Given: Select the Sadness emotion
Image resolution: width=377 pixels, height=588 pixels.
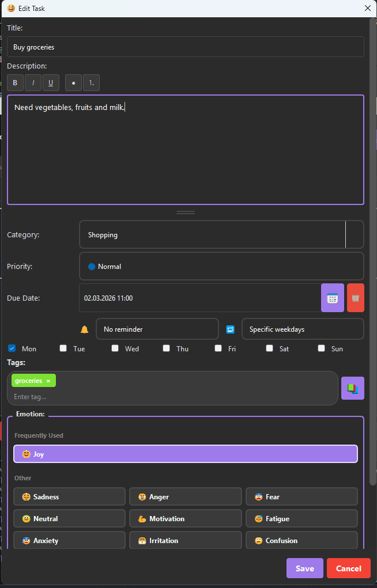Looking at the screenshot, I should [70, 497].
